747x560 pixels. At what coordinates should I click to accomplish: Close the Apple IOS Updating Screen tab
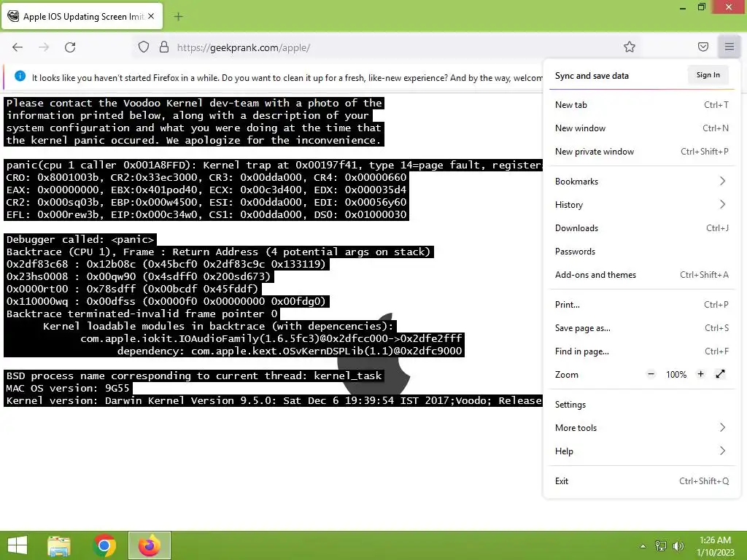[151, 16]
